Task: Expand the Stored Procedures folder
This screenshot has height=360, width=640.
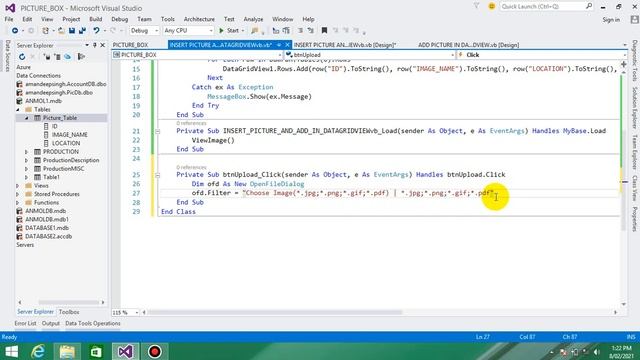Action: [18, 194]
